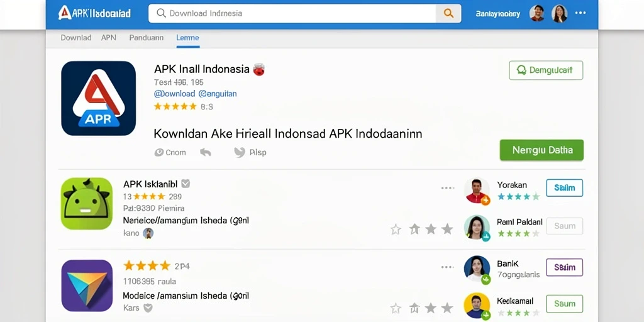
Task: Open Remi Paldanl's profile picture
Action: pos(477,228)
